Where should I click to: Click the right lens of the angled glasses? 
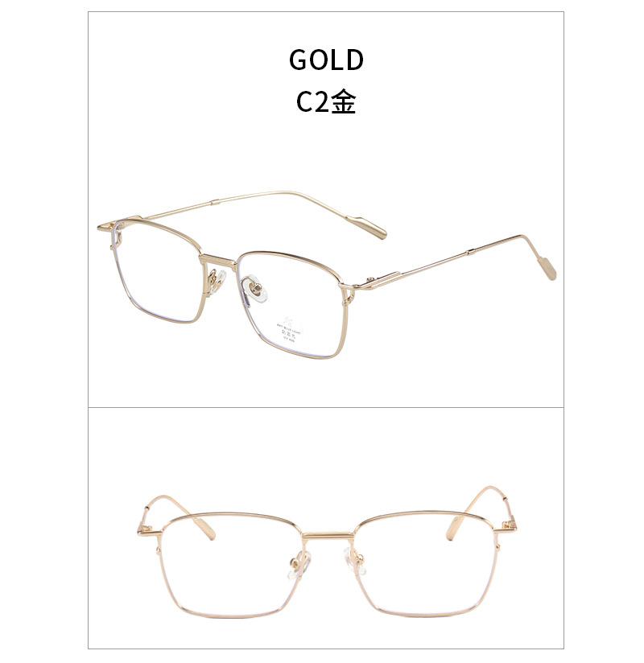tap(291, 304)
